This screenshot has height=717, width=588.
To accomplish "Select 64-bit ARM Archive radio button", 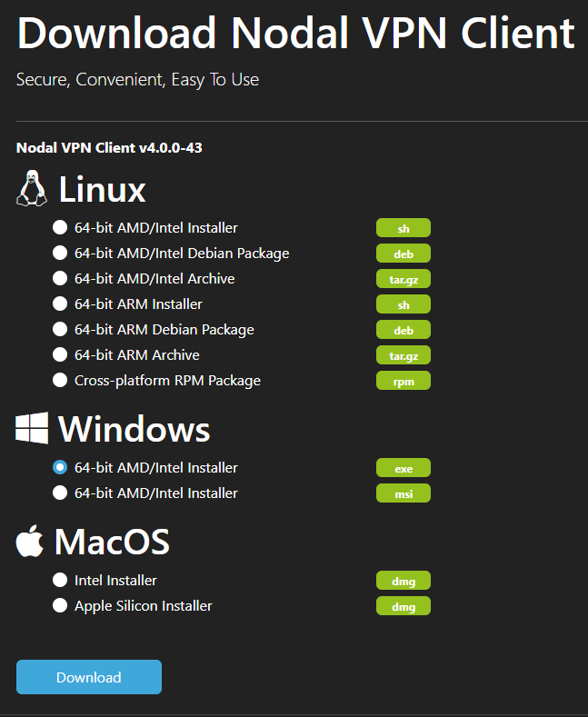I will pyautogui.click(x=60, y=354).
